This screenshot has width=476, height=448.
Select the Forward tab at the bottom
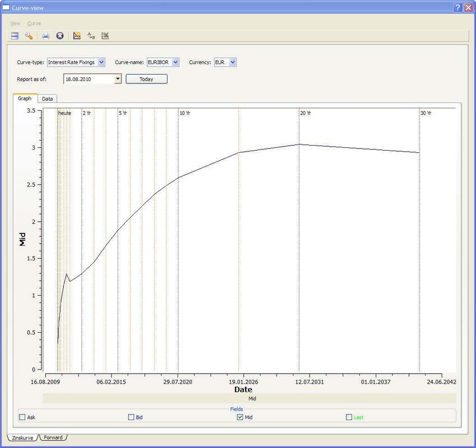pyautogui.click(x=53, y=437)
